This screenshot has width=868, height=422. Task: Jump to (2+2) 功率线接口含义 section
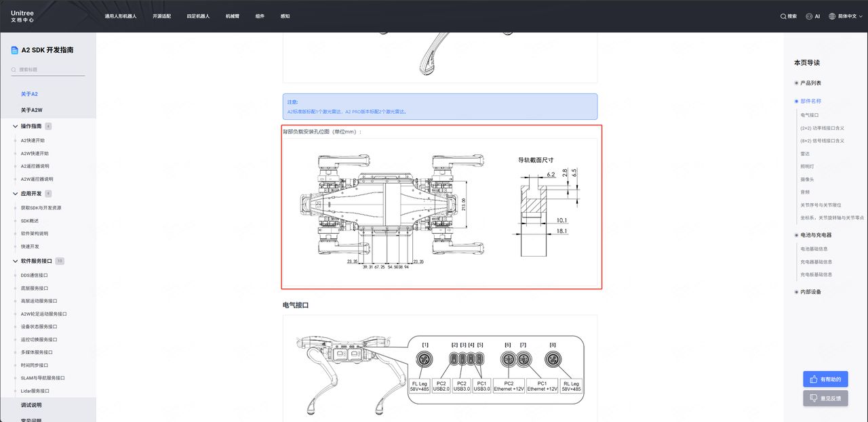[x=822, y=128]
